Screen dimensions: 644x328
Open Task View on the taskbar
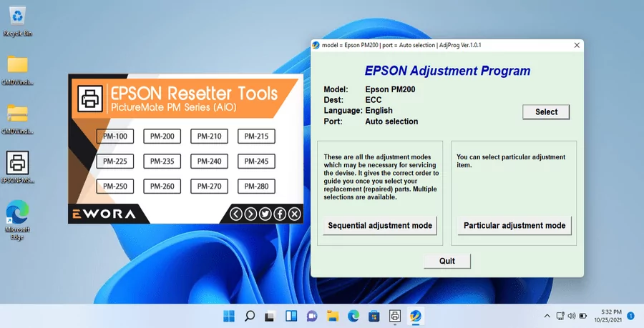click(x=270, y=316)
